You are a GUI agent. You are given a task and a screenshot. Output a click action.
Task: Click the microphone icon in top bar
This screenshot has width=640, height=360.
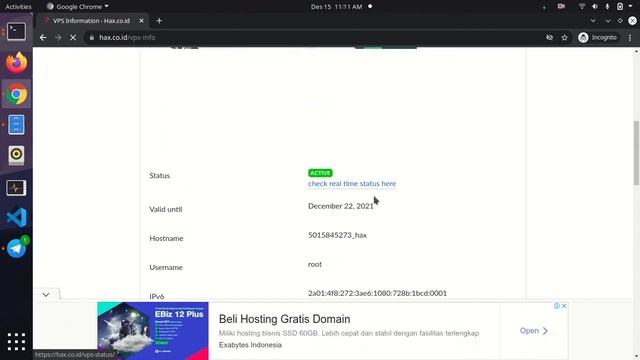[x=607, y=7]
